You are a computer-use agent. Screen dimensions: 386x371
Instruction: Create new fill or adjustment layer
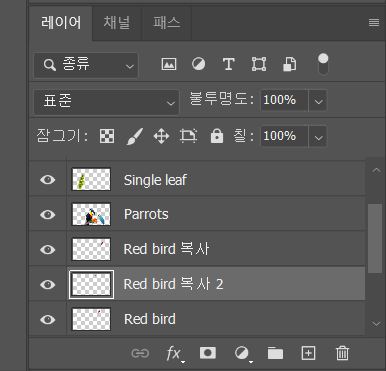[x=243, y=354]
